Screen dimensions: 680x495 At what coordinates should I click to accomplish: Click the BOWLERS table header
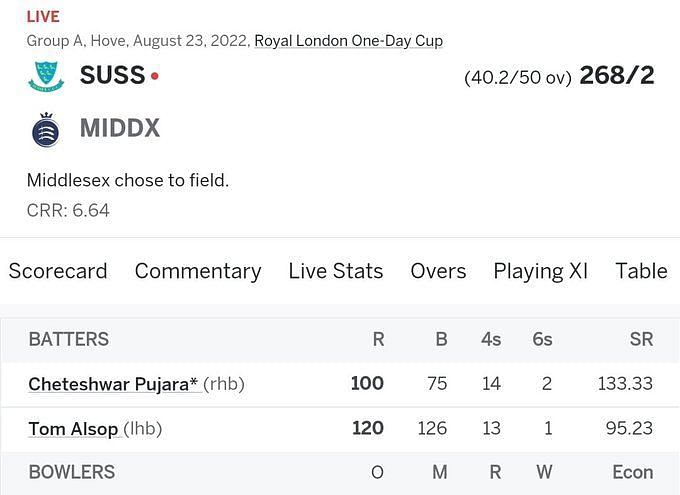point(72,472)
